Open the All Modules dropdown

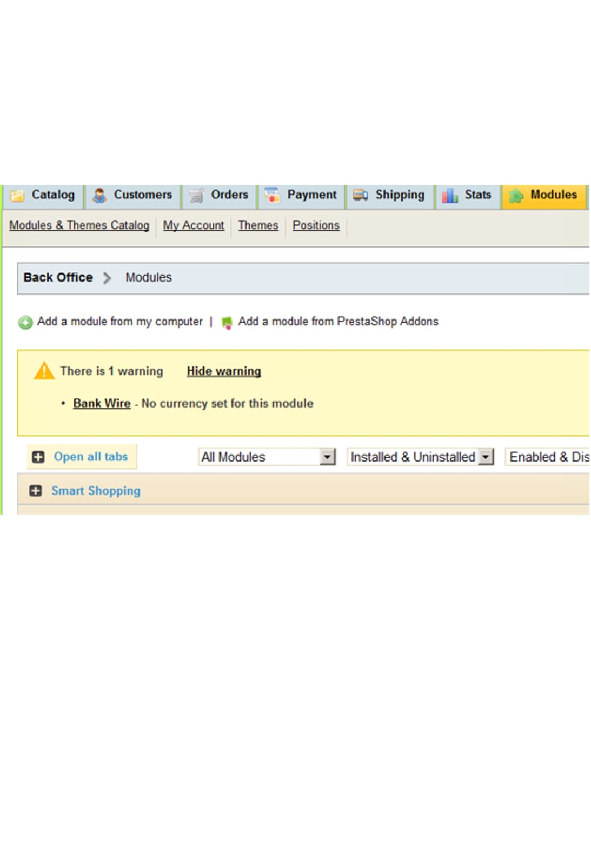pyautogui.click(x=267, y=457)
